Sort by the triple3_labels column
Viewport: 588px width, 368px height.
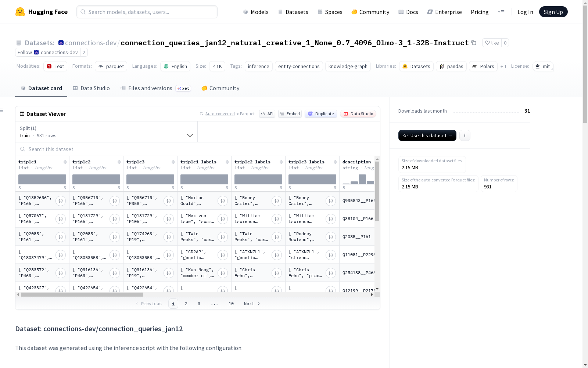(335, 162)
